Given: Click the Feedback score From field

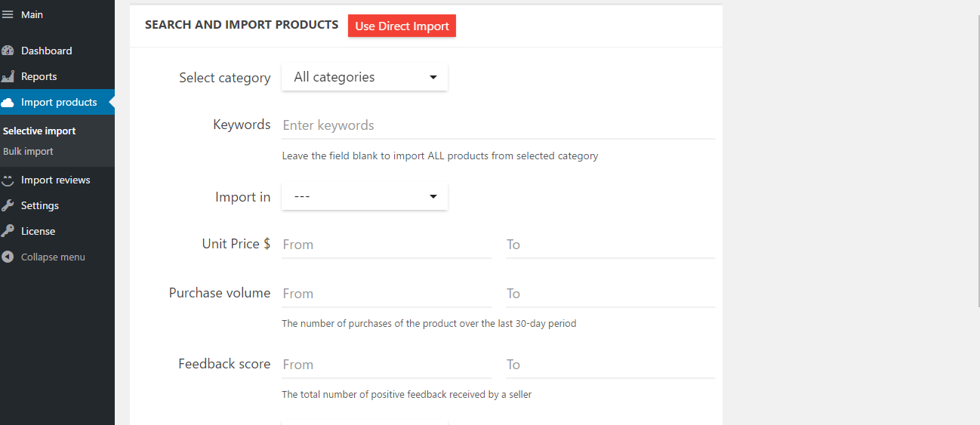Looking at the screenshot, I should click(x=386, y=365).
